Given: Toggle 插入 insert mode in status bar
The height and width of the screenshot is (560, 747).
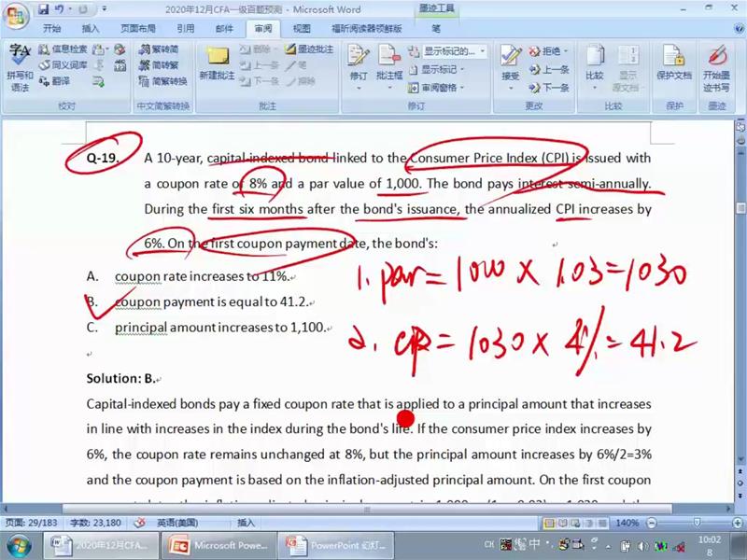Looking at the screenshot, I should pos(247,523).
